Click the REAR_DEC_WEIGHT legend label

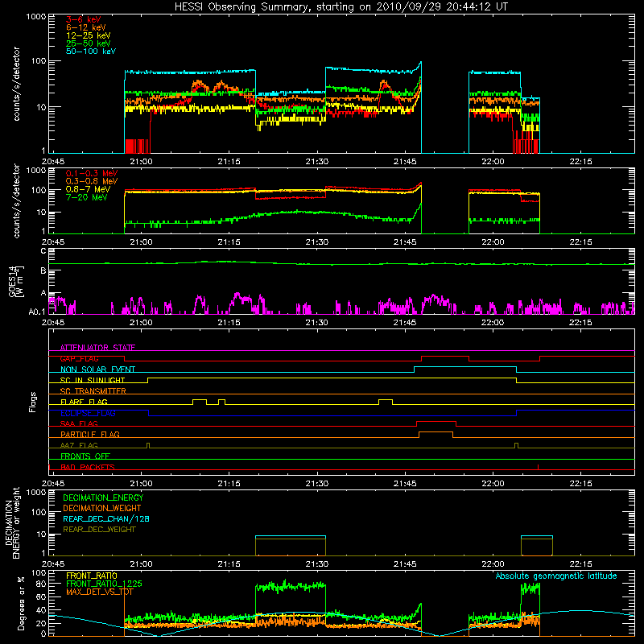click(x=99, y=530)
